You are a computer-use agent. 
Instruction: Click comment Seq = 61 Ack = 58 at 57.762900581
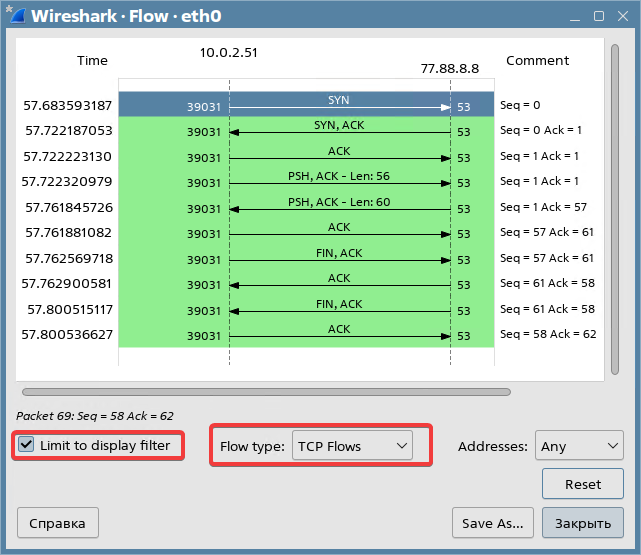(547, 283)
